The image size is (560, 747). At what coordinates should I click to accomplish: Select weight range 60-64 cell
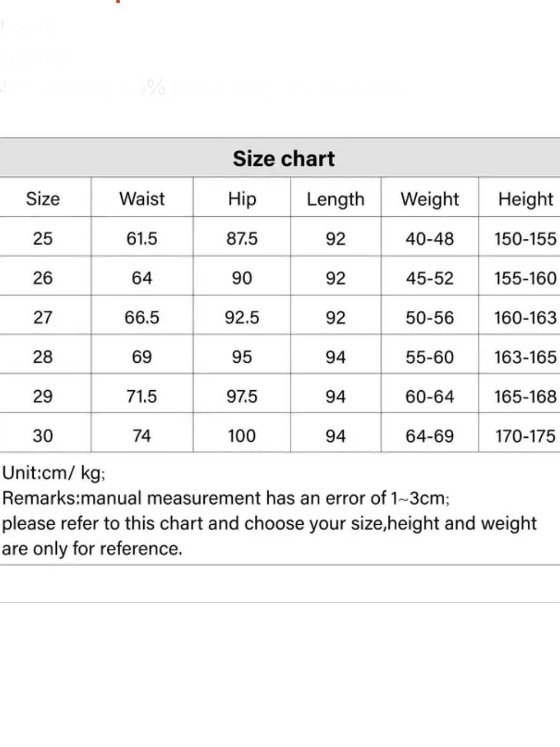(430, 397)
